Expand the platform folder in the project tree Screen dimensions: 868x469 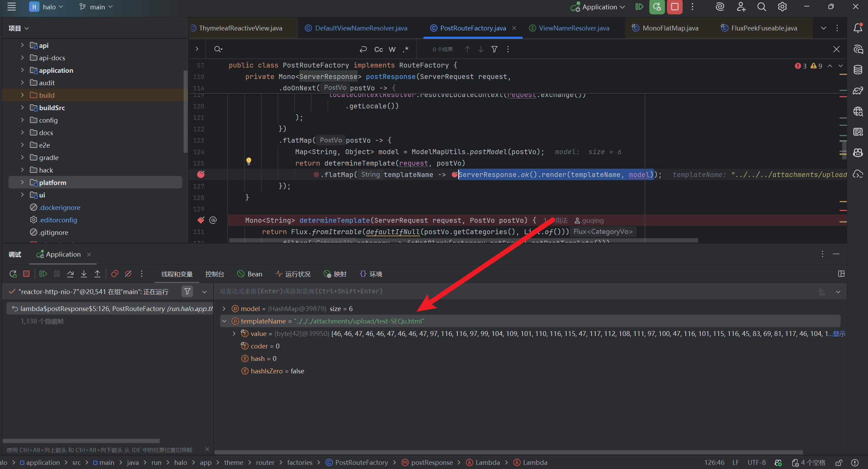point(22,183)
